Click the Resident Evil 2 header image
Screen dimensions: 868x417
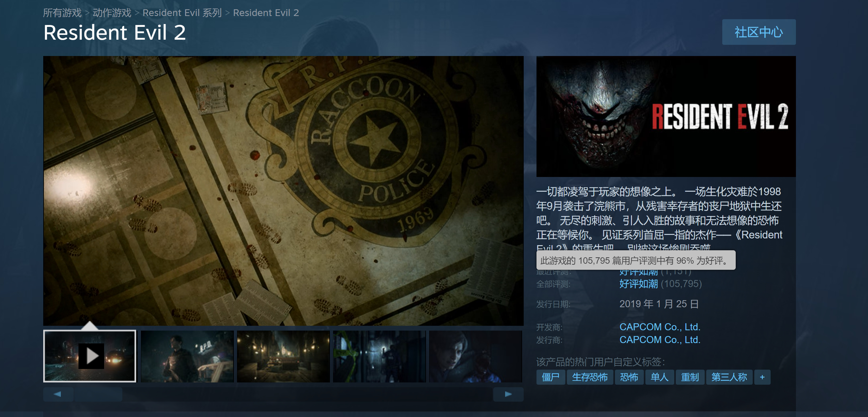coord(666,116)
